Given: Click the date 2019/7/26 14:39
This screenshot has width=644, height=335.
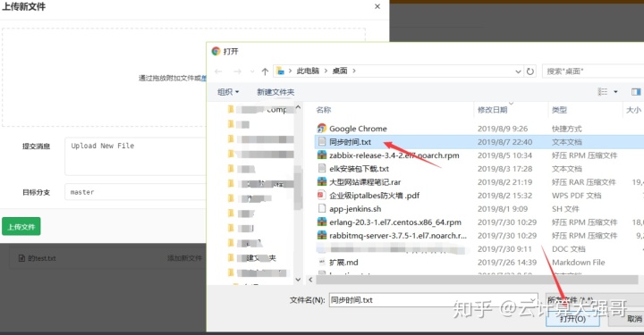Looking at the screenshot, I should tap(507, 263).
